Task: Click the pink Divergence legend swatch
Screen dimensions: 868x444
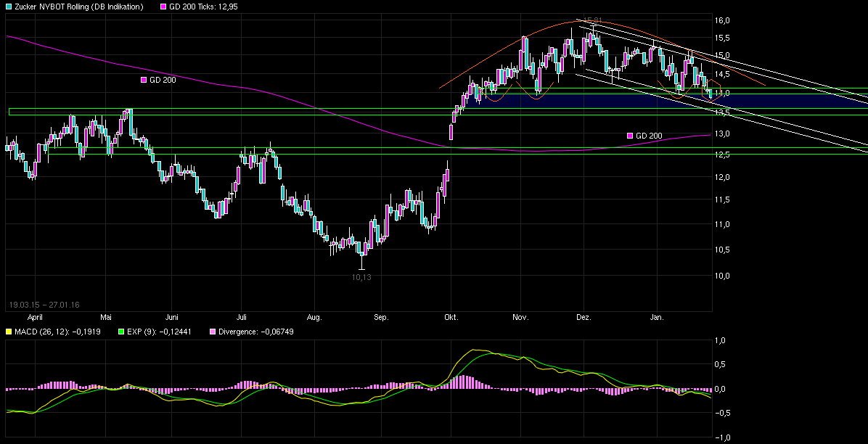Action: tap(213, 332)
